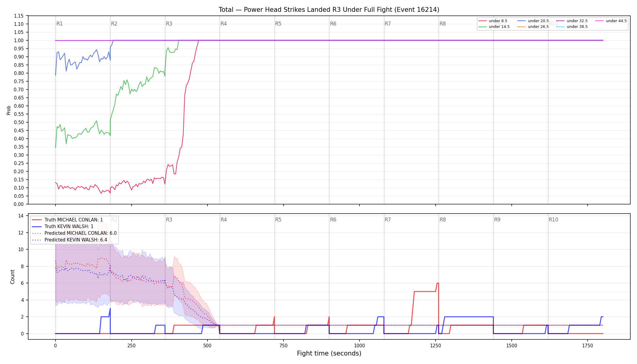637x364 pixels.
Task: Select the 'under 20.5' legend label
Action: click(x=538, y=21)
